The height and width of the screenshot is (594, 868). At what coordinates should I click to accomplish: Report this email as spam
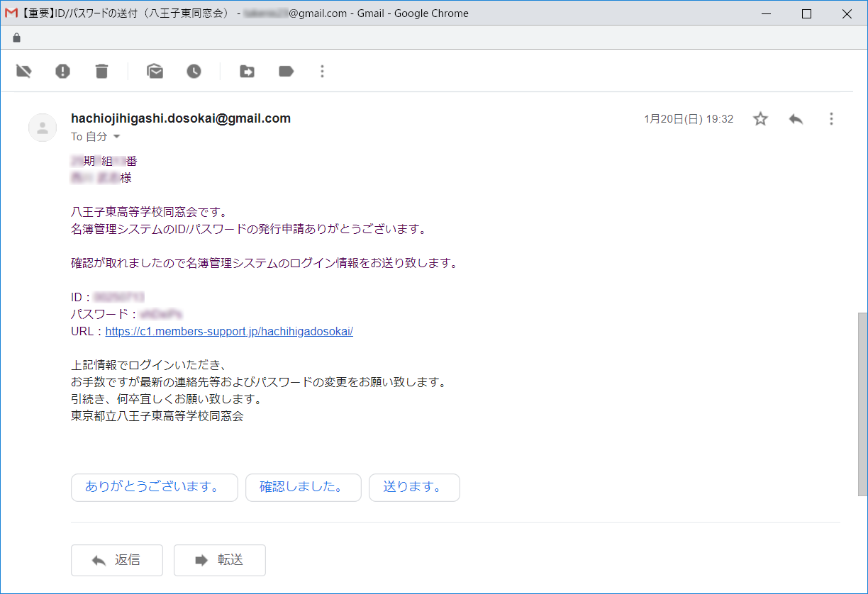coord(63,71)
